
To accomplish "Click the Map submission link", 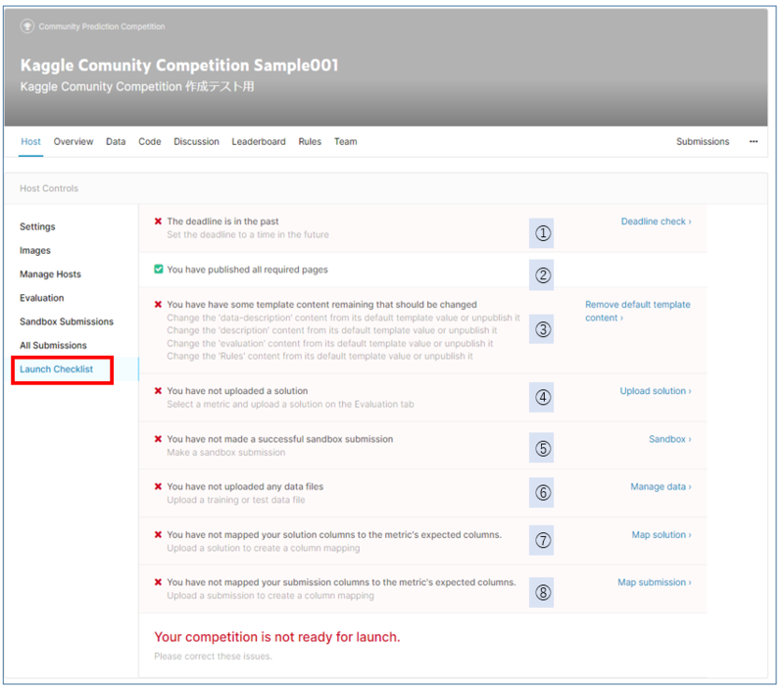I will [x=654, y=581].
